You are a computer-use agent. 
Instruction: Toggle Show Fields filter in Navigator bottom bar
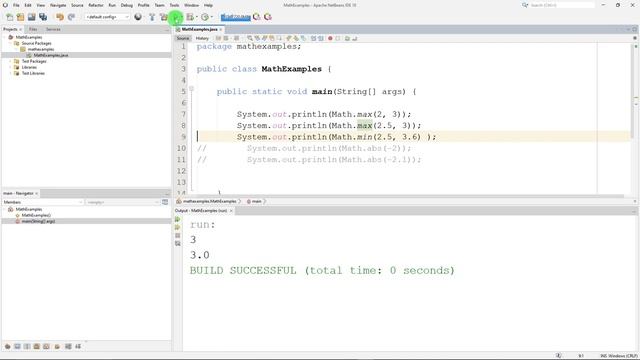17,346
